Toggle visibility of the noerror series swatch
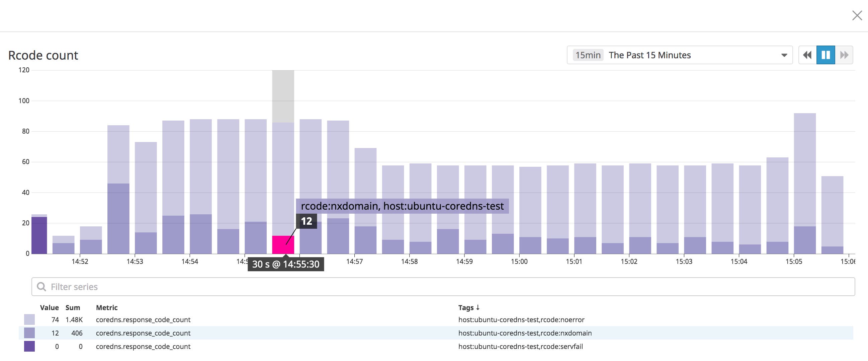The width and height of the screenshot is (868, 361). (30, 319)
